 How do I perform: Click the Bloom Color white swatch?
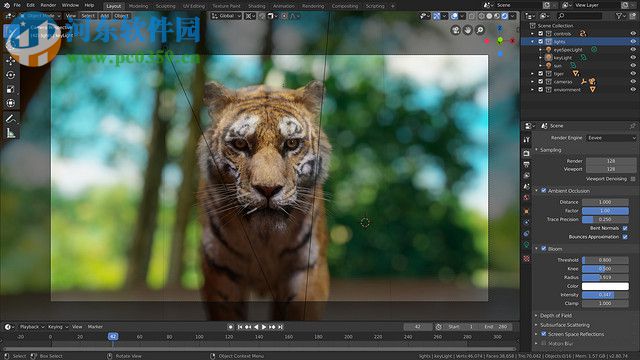605,286
